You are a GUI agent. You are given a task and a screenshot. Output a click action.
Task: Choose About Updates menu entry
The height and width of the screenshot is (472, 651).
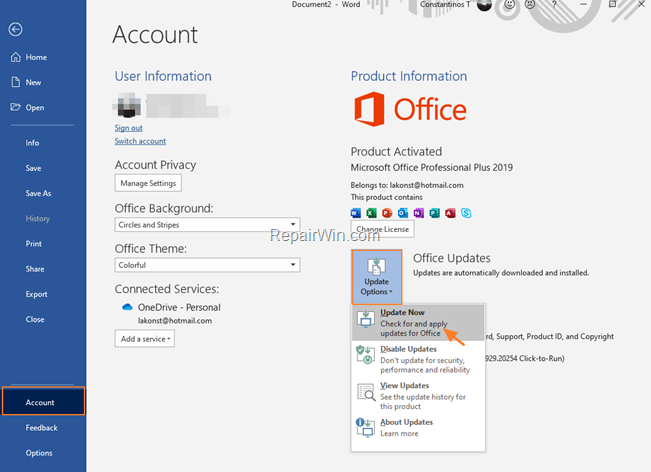pos(418,428)
